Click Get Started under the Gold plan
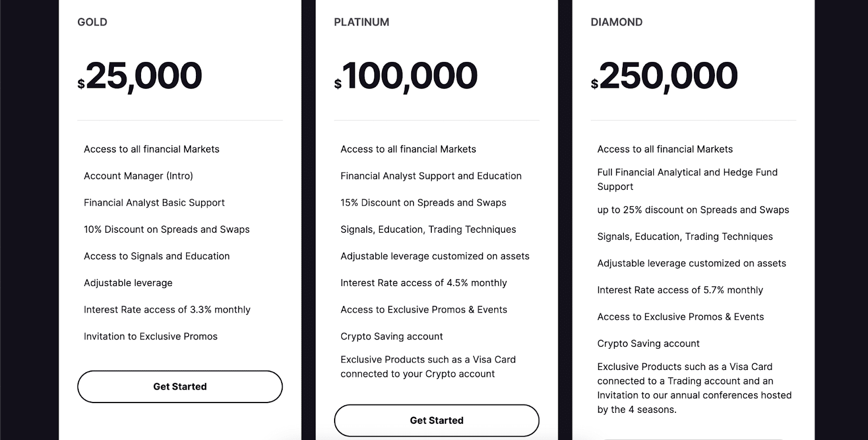 click(180, 387)
